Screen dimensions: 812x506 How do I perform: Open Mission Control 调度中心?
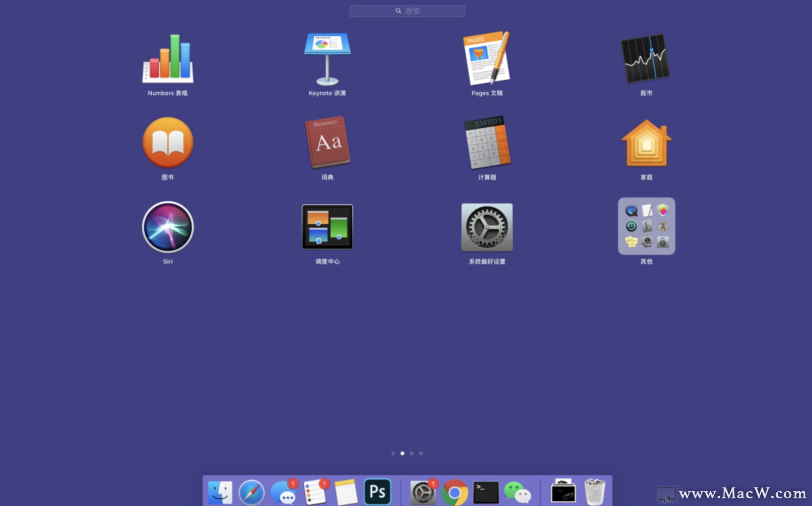[327, 227]
